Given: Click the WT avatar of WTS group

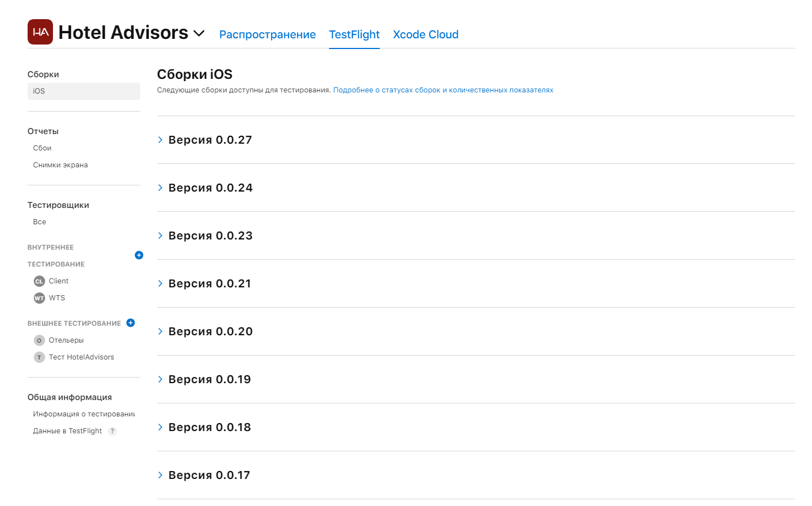Looking at the screenshot, I should pos(39,298).
